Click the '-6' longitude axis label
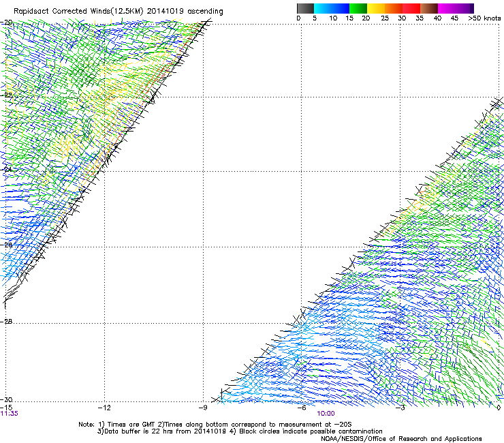The height and width of the screenshot is (443, 504). point(302,408)
